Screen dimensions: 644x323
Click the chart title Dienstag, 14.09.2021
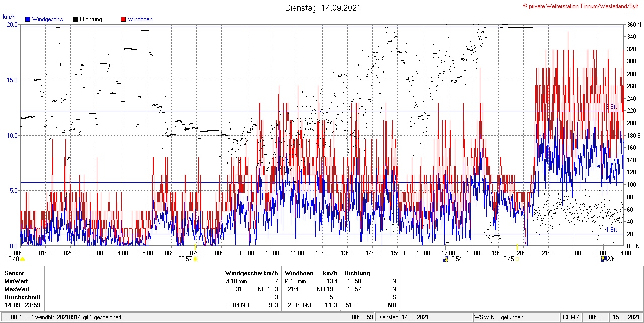[x=323, y=8]
